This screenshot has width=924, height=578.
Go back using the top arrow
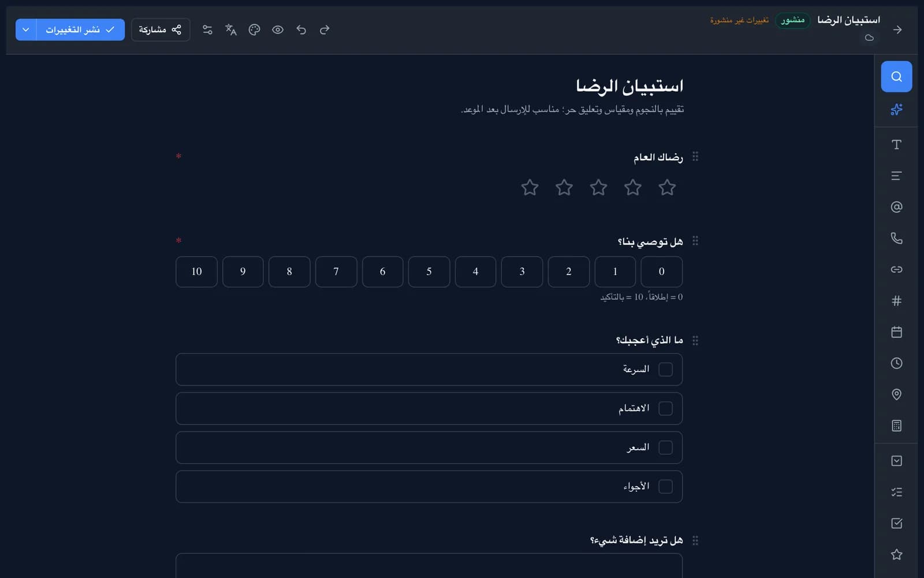897,29
